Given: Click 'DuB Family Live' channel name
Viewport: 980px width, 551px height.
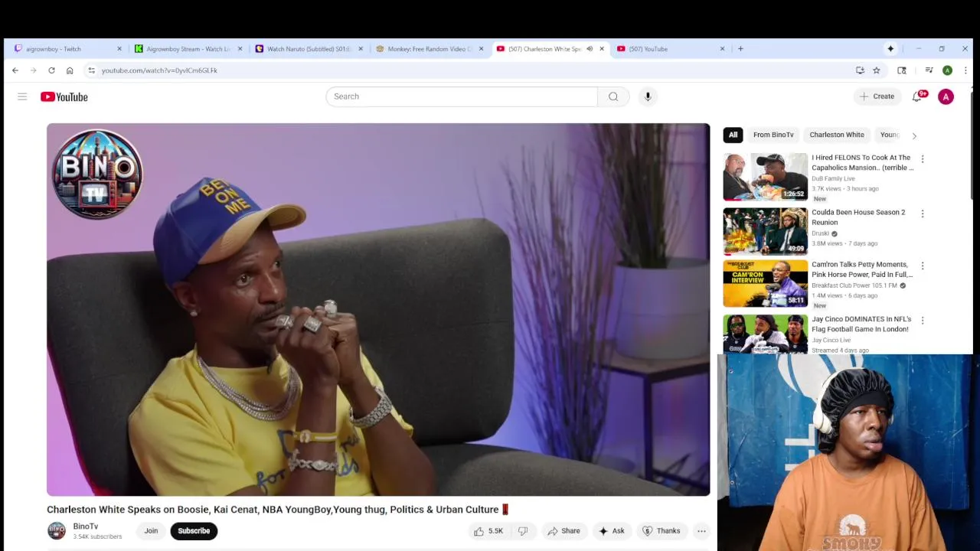Looking at the screenshot, I should pyautogui.click(x=833, y=179).
